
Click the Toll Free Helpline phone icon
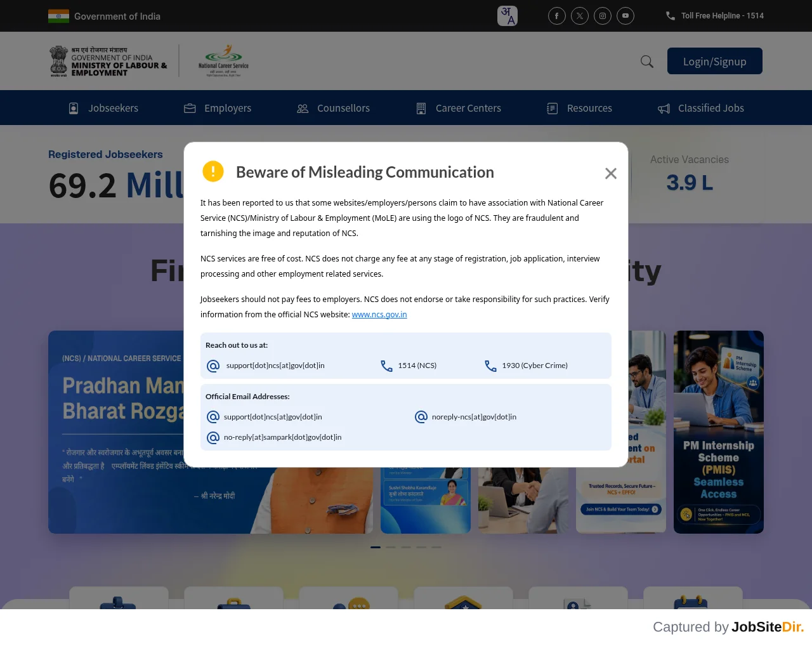(671, 16)
